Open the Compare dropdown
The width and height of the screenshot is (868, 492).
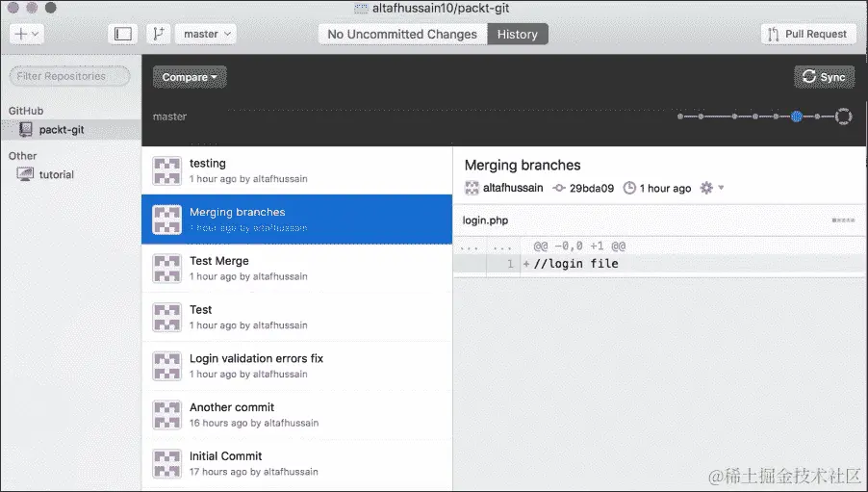click(190, 77)
